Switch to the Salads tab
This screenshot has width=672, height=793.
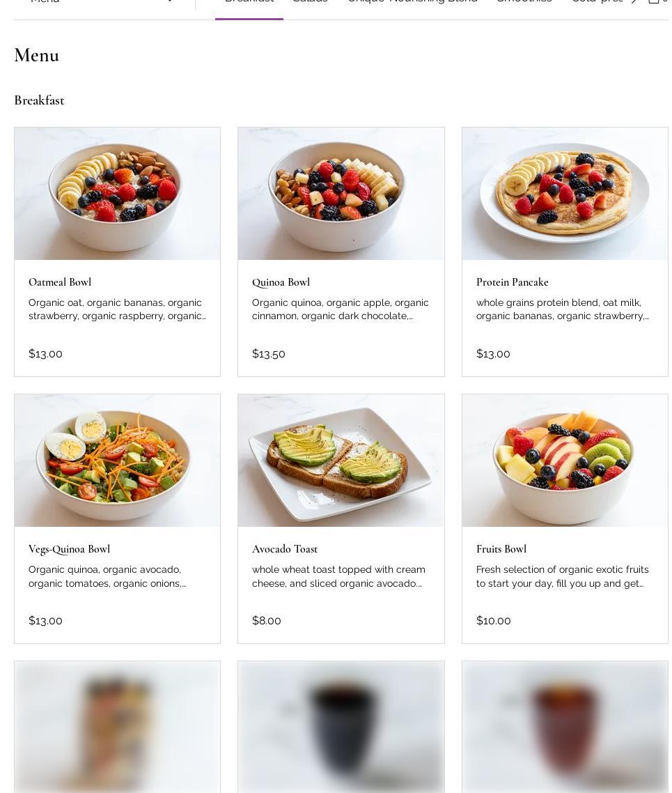[x=310, y=2]
